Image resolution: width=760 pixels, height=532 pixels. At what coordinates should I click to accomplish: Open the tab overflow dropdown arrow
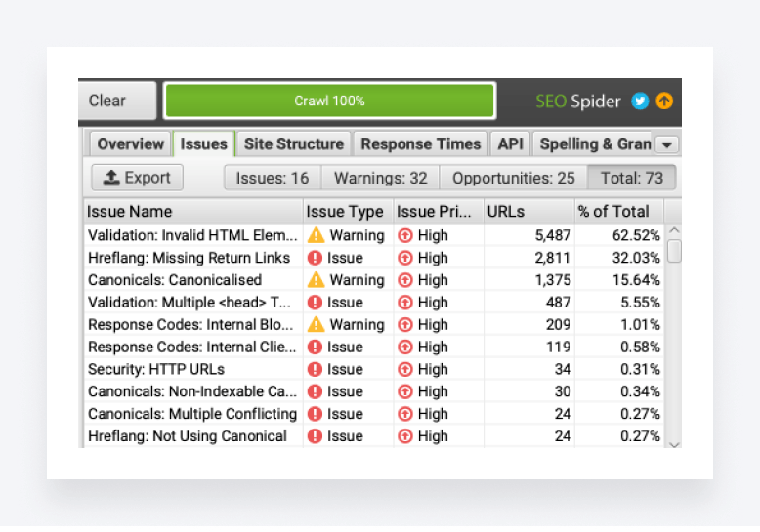point(667,144)
